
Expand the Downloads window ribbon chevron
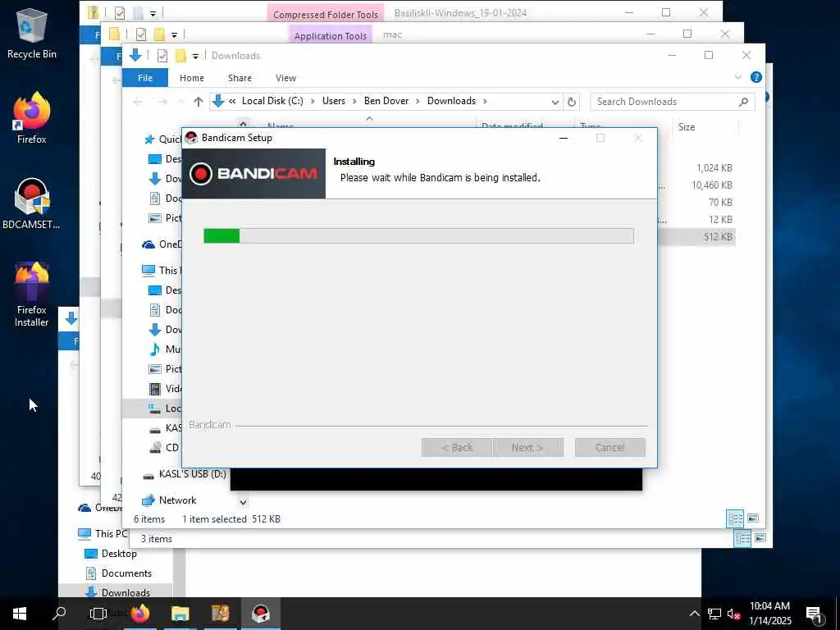(x=737, y=77)
